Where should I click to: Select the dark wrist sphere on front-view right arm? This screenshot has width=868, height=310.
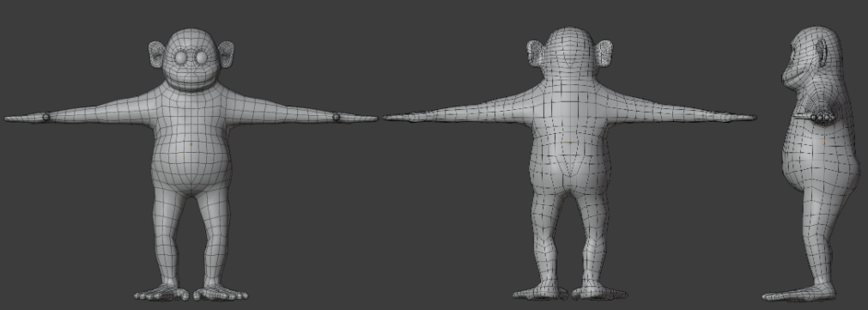click(336, 118)
